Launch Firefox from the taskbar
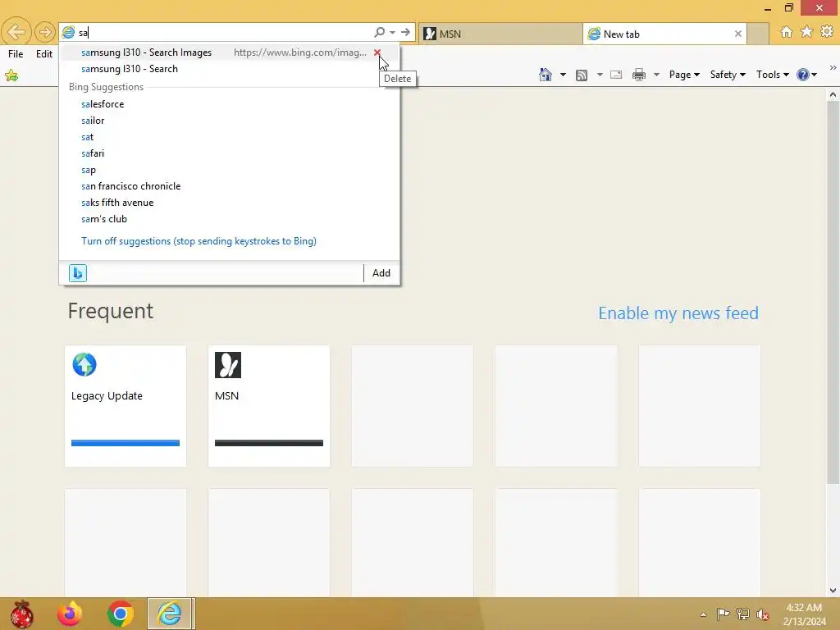The image size is (840, 630). coord(70,614)
